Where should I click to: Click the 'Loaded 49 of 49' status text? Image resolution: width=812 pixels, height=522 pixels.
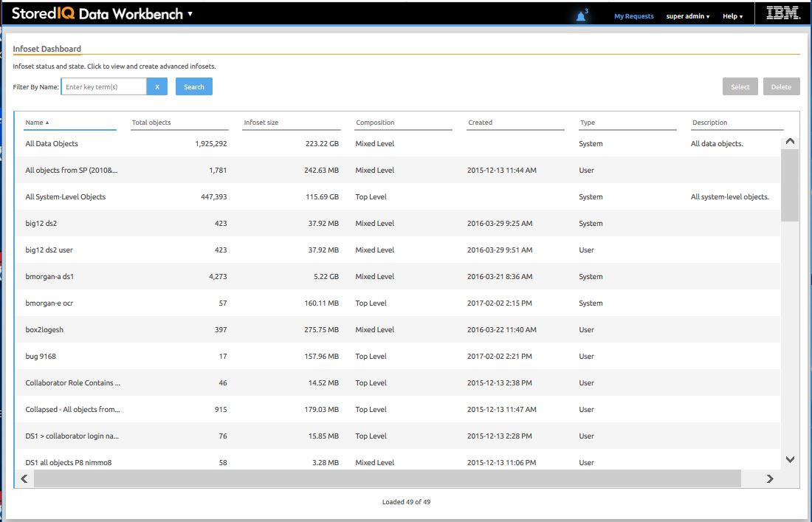[406, 502]
